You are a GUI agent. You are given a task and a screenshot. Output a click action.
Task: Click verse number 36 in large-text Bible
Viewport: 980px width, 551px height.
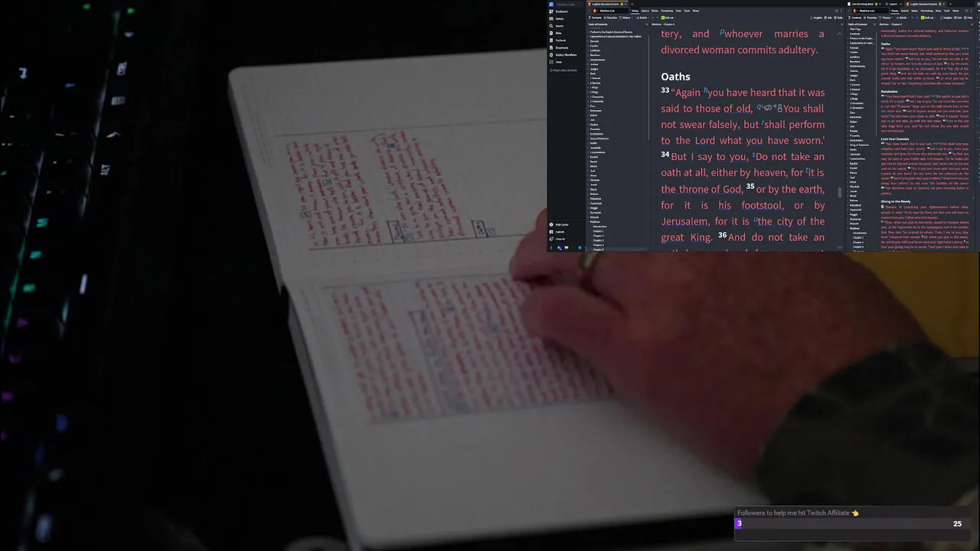(723, 234)
